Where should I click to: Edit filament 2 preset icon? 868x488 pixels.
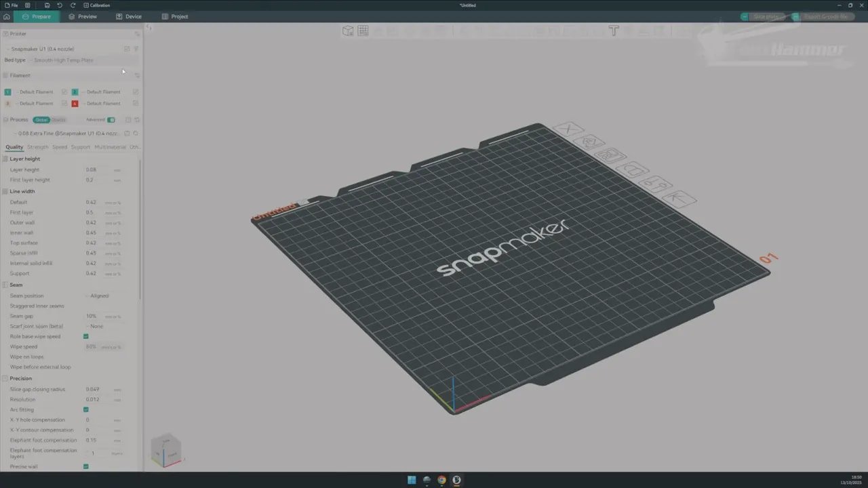(x=136, y=92)
